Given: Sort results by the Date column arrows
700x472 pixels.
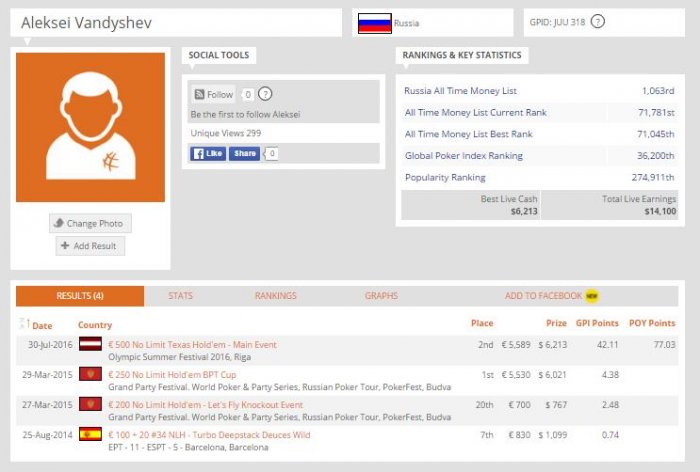Looking at the screenshot, I should (25, 324).
